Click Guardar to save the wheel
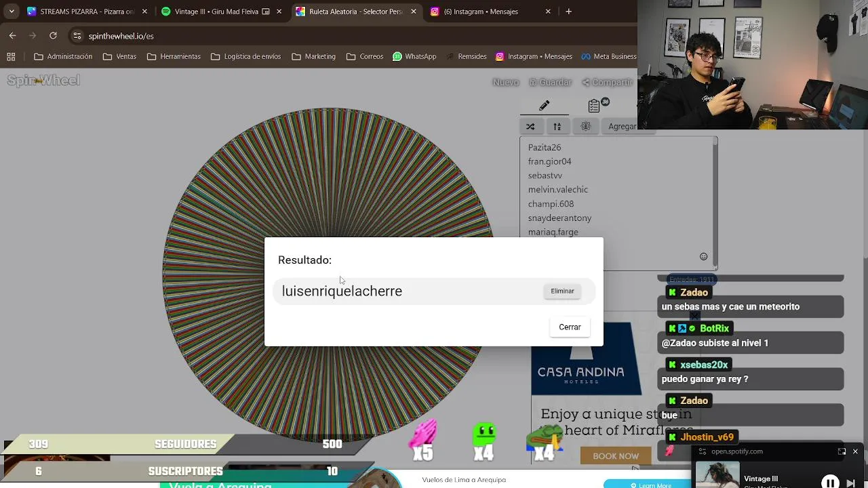868x488 pixels. 551,82
